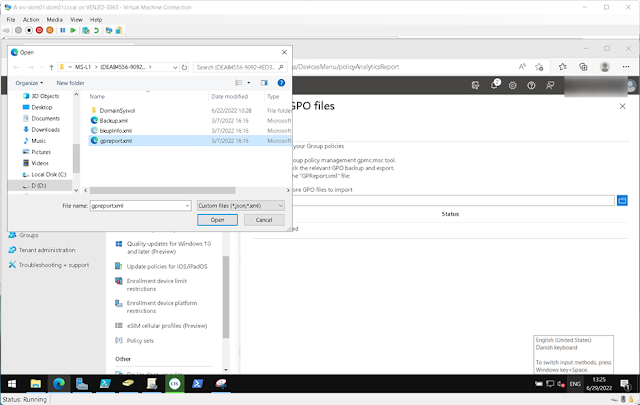This screenshot has width=640, height=405.
Task: Click the green play Reset VM icon
Action: tap(73, 30)
